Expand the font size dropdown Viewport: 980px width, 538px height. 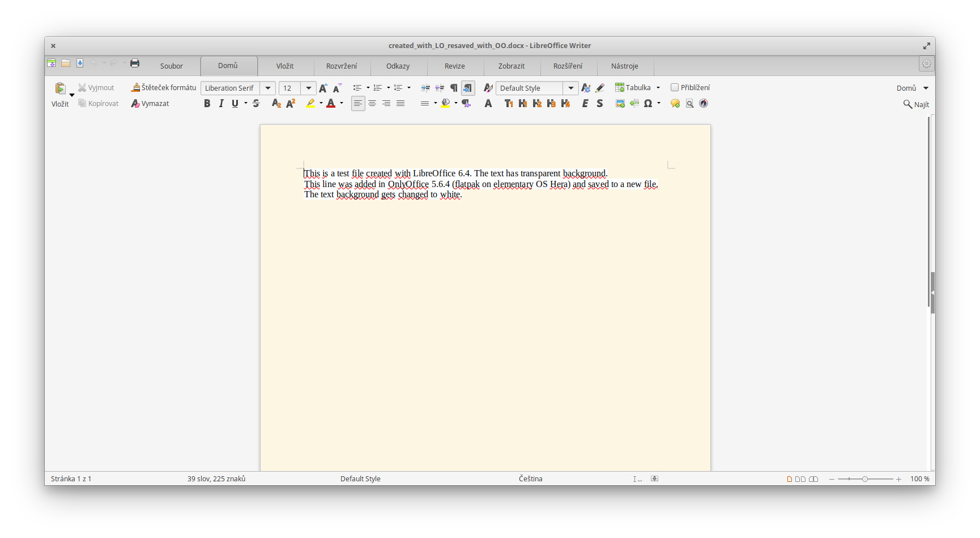(309, 88)
